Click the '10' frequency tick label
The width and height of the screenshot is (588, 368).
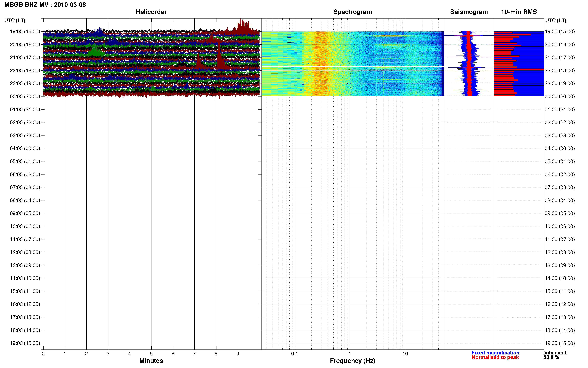405,354
